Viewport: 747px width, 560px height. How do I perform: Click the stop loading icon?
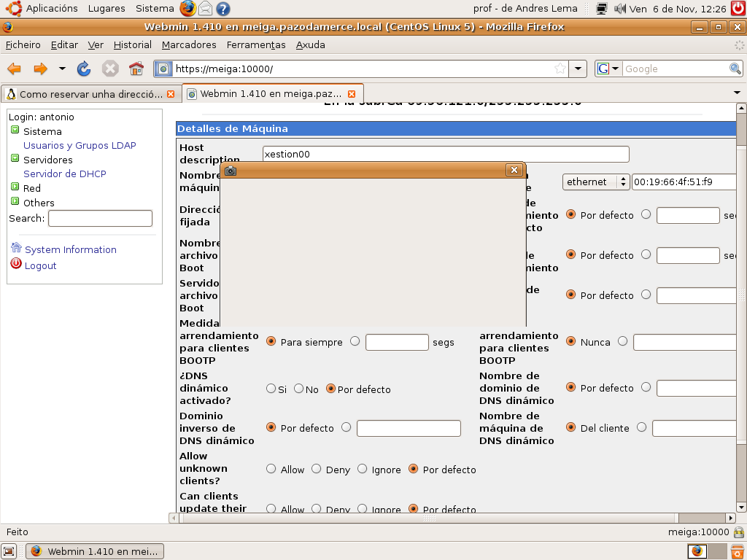(x=110, y=69)
